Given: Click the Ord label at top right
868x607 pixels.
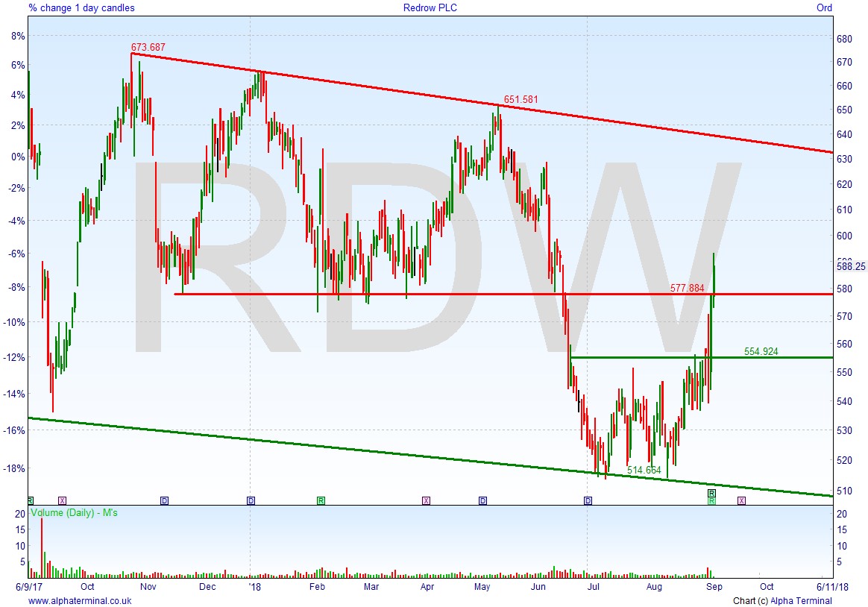Looking at the screenshot, I should pyautogui.click(x=824, y=7).
